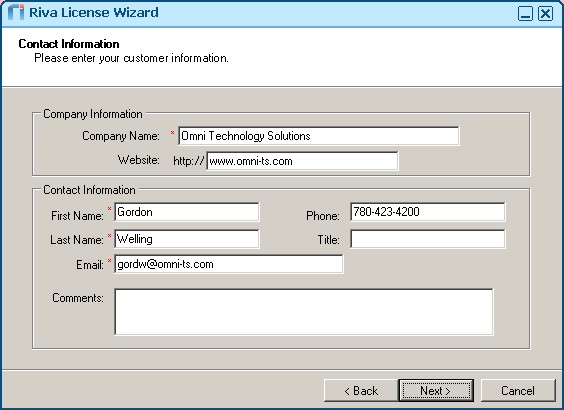564x410 pixels.
Task: Click the 'Last Name:' label
Action: (x=77, y=240)
